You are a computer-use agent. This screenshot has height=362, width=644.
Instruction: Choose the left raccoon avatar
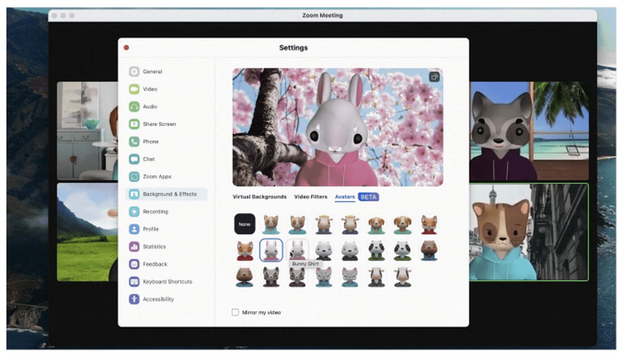(x=271, y=277)
